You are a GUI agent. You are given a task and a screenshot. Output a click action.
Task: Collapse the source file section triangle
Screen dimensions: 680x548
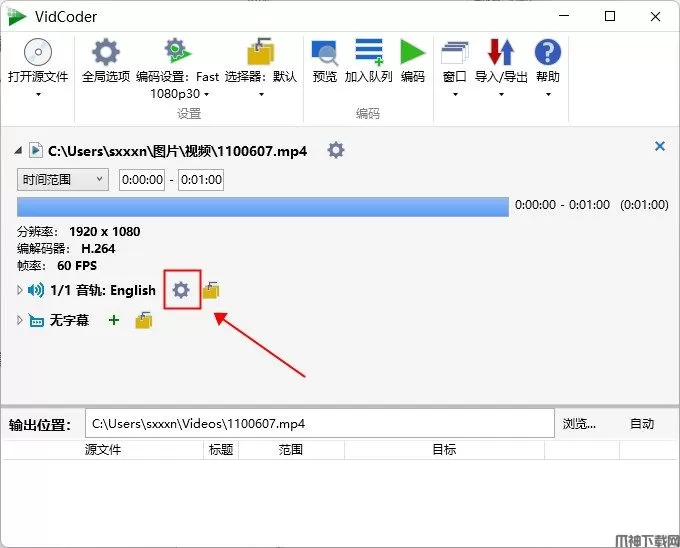click(x=18, y=150)
